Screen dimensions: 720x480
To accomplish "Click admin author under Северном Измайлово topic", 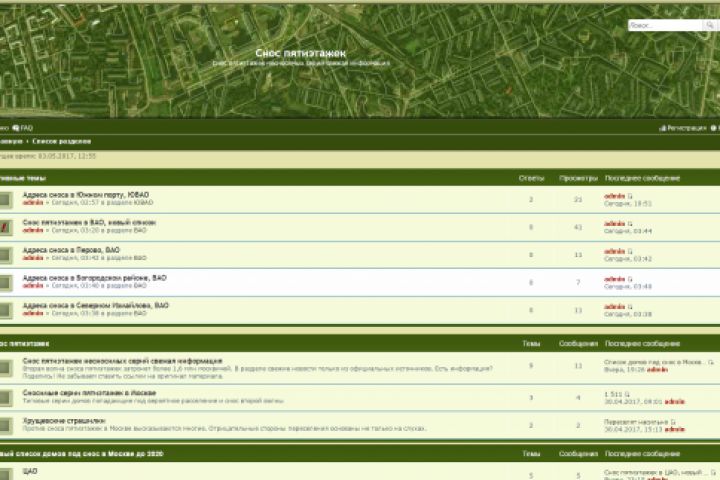I will pos(33,313).
